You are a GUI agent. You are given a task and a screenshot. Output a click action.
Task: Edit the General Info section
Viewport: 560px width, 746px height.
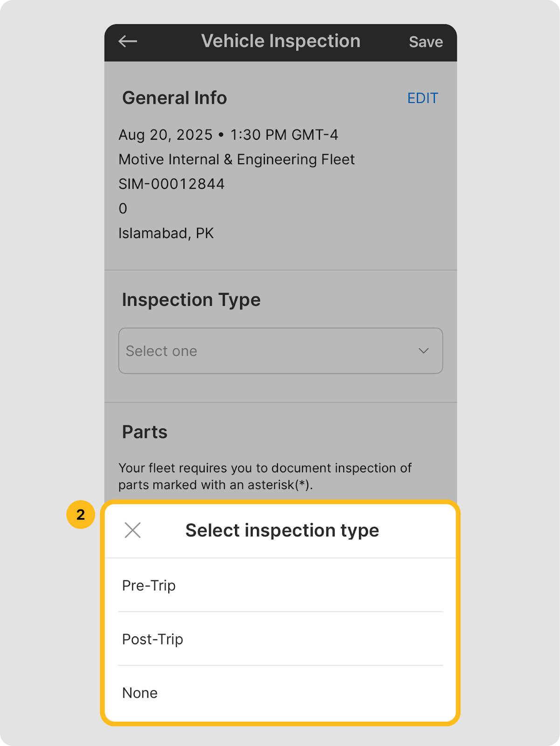point(422,98)
